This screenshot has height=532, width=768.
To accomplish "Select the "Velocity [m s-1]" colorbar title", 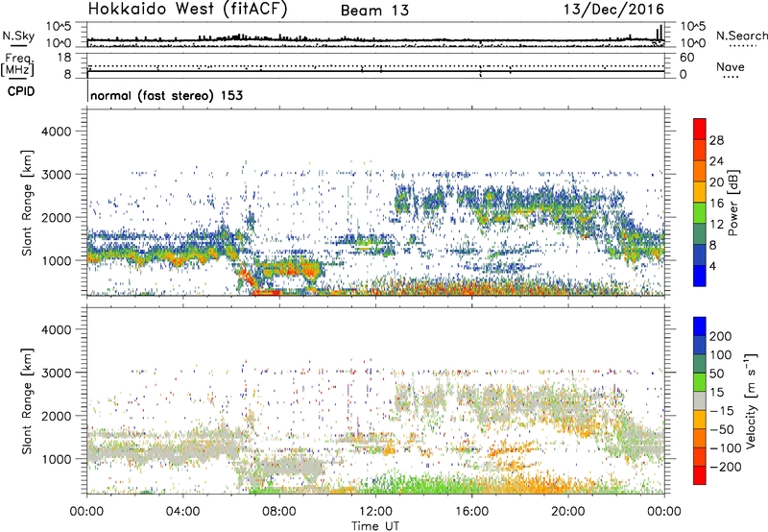I will tap(751, 400).
